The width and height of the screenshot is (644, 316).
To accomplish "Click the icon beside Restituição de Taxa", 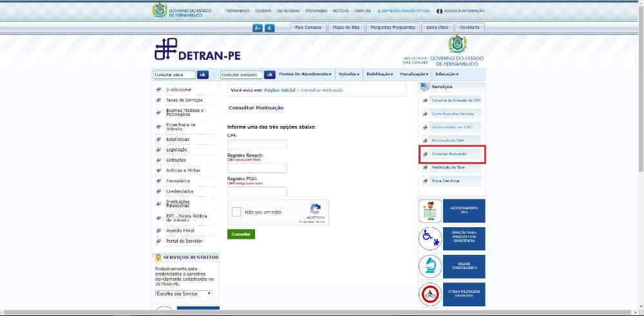I will (425, 167).
